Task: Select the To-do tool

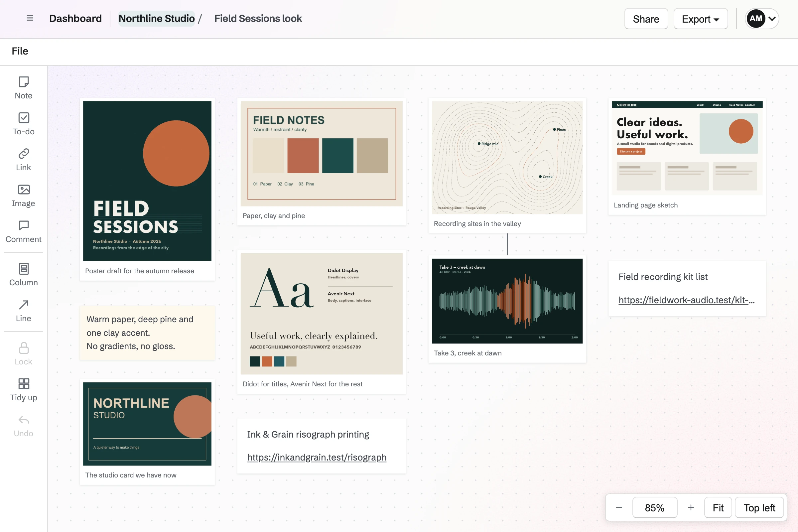Action: 23,124
